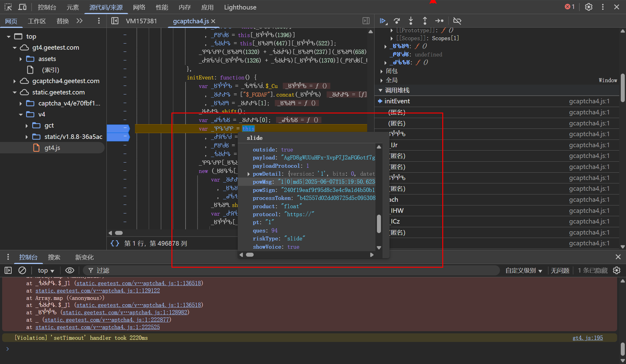
Task: Toggle device toolbar icon
Action: pyautogui.click(x=22, y=7)
